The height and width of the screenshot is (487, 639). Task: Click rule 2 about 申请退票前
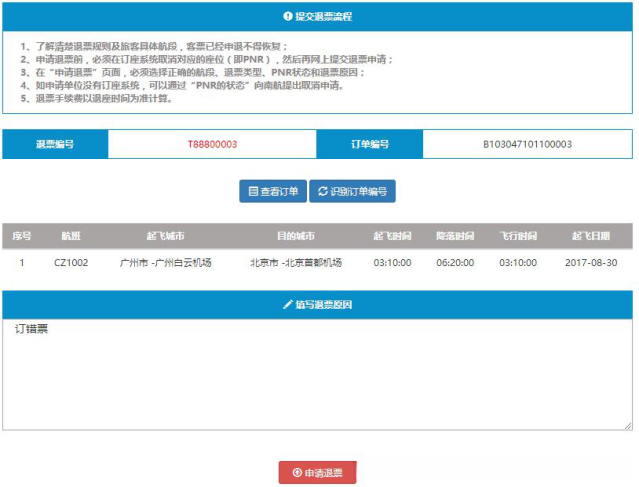click(207, 59)
